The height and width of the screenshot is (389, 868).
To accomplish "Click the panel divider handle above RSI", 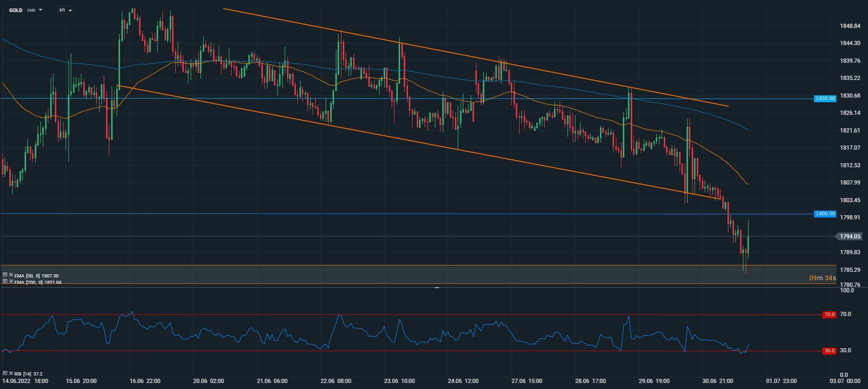I will [x=437, y=288].
